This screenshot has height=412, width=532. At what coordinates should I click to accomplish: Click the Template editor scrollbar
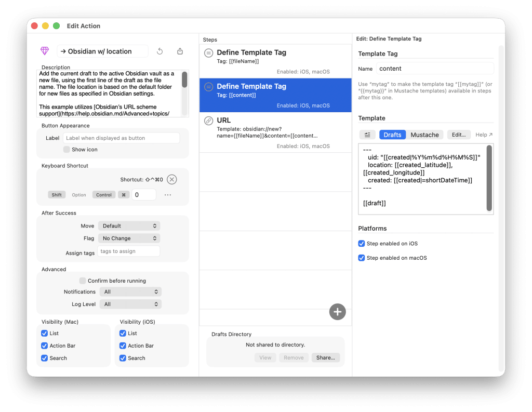tap(489, 178)
